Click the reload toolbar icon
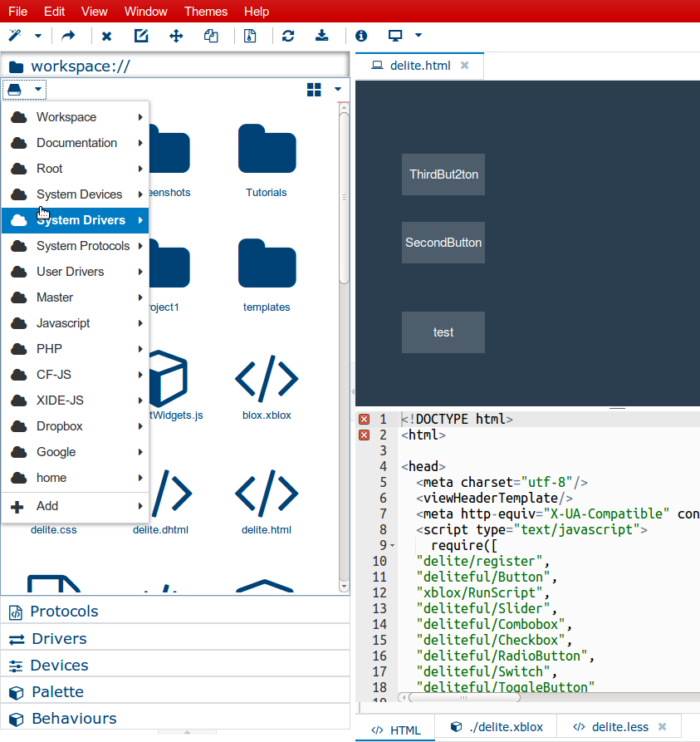This screenshot has width=700, height=742. [x=288, y=36]
